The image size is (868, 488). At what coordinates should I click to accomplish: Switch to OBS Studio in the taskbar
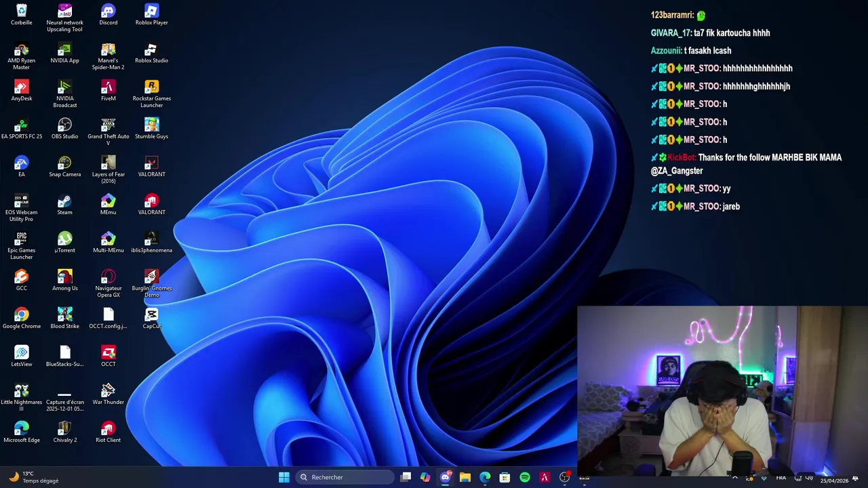point(564,477)
